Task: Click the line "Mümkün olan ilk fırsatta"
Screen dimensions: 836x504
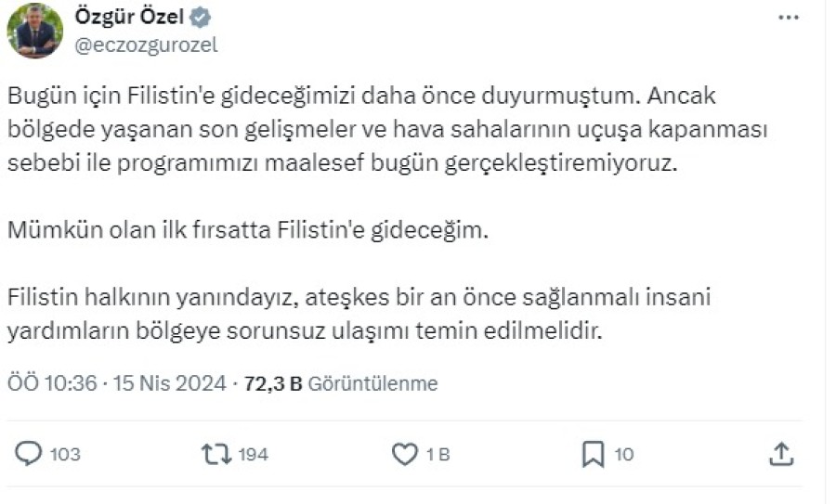Action: coord(246,231)
